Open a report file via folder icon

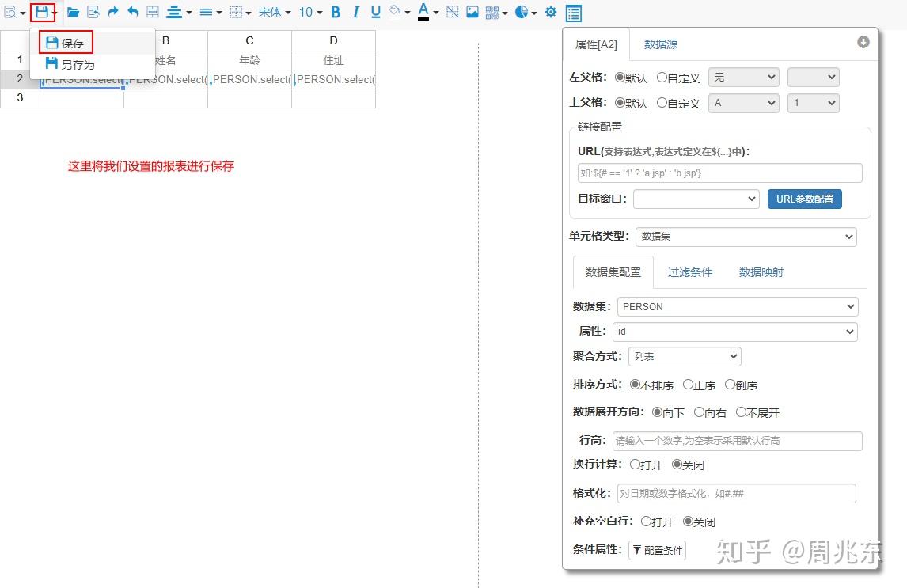coord(72,11)
